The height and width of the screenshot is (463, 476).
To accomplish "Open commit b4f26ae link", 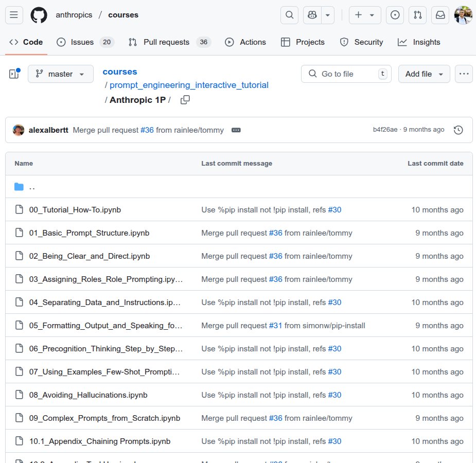I will [x=385, y=130].
